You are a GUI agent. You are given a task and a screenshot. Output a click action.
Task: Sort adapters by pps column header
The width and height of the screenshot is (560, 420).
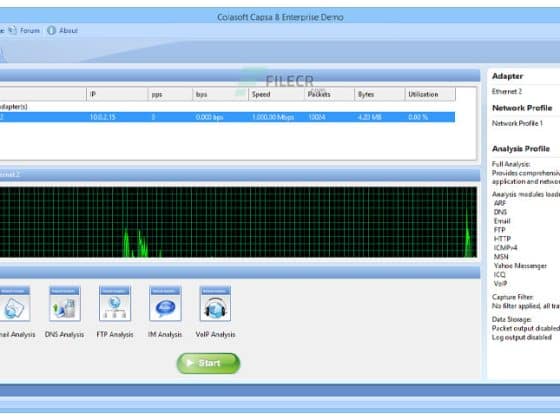[x=170, y=94]
